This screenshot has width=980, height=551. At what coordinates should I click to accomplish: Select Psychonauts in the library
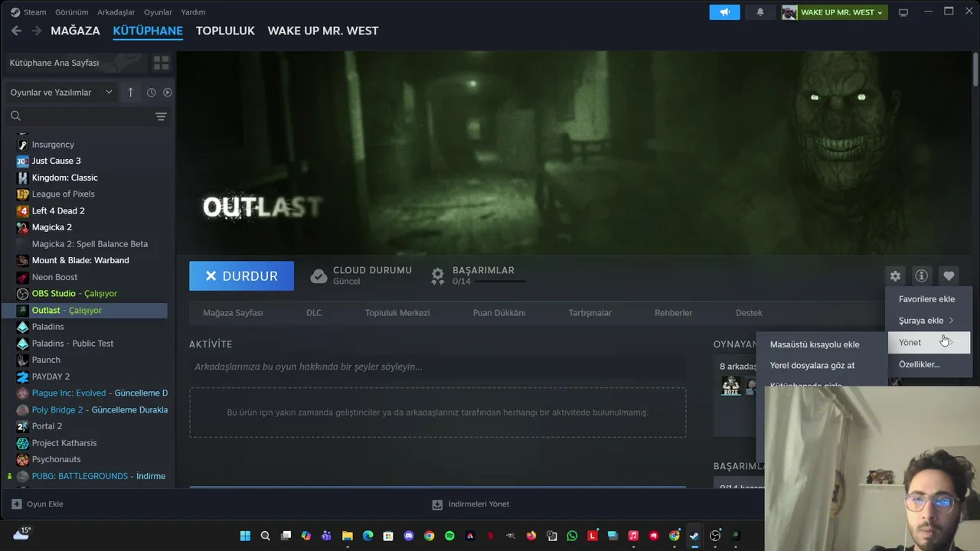point(56,459)
